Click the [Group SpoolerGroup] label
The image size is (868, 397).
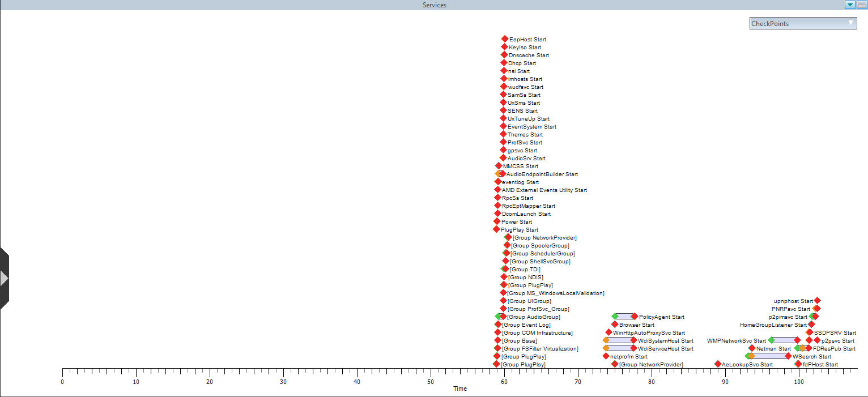540,246
